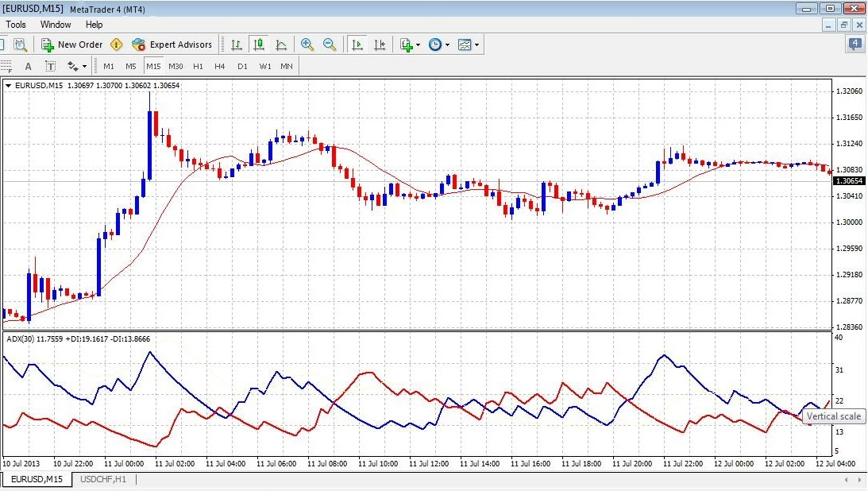The width and height of the screenshot is (868, 491).
Task: Click the 10 Jul 22:00 time label
Action: pos(73,464)
